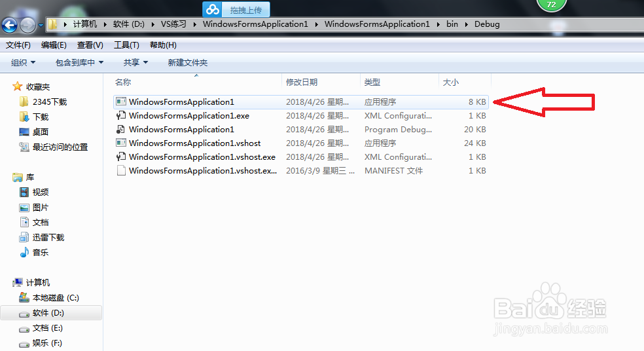Select 软件 (D:) in the address path
This screenshot has height=351, width=644.
click(x=128, y=24)
